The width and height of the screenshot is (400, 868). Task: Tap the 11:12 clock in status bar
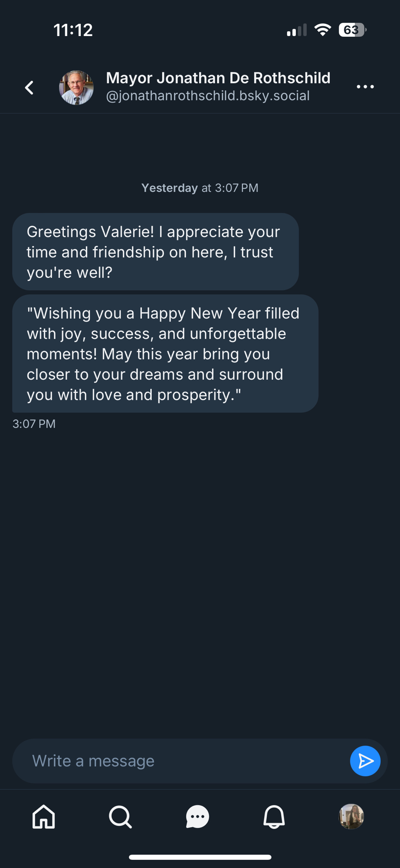tap(73, 30)
